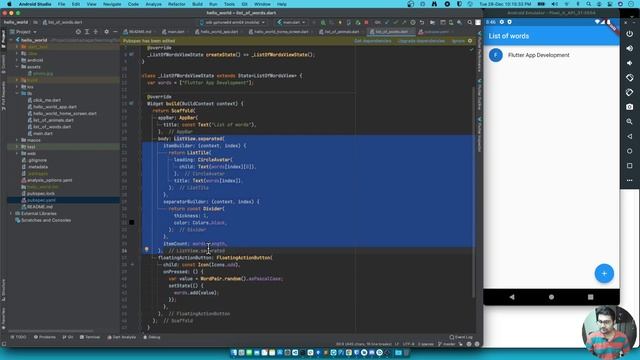
Task: Open the Refactor menu
Action: [x=177, y=4]
